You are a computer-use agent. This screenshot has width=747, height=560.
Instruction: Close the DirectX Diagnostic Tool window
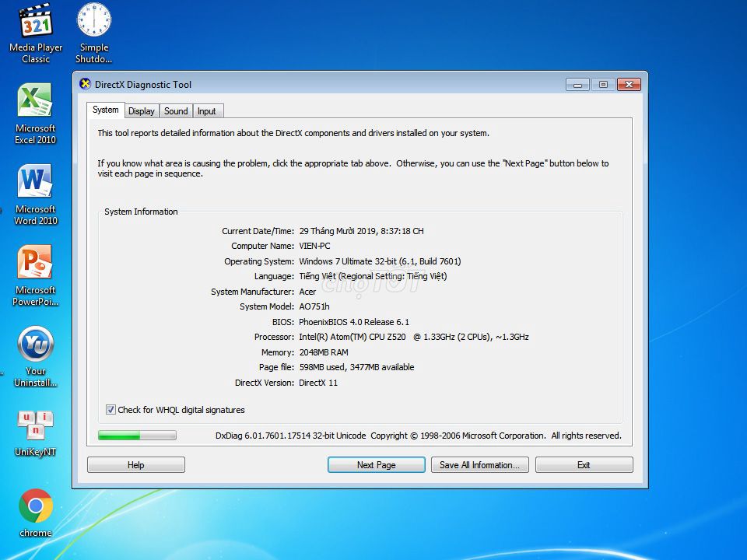[x=629, y=84]
